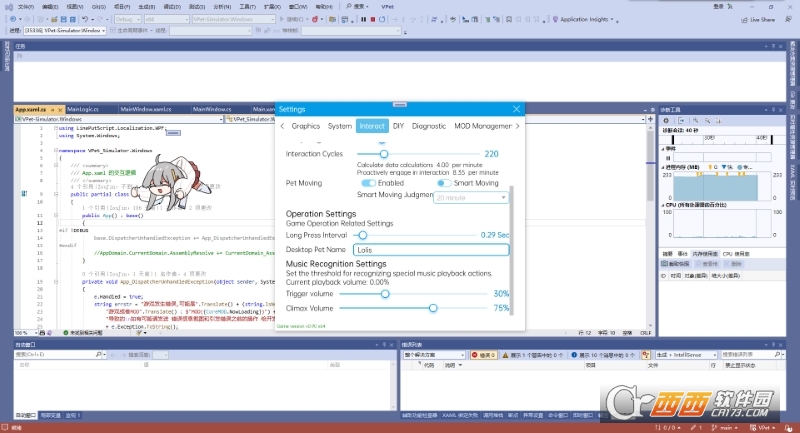Collapse the CPU graph section triangle
The image size is (800, 433).
[663, 205]
